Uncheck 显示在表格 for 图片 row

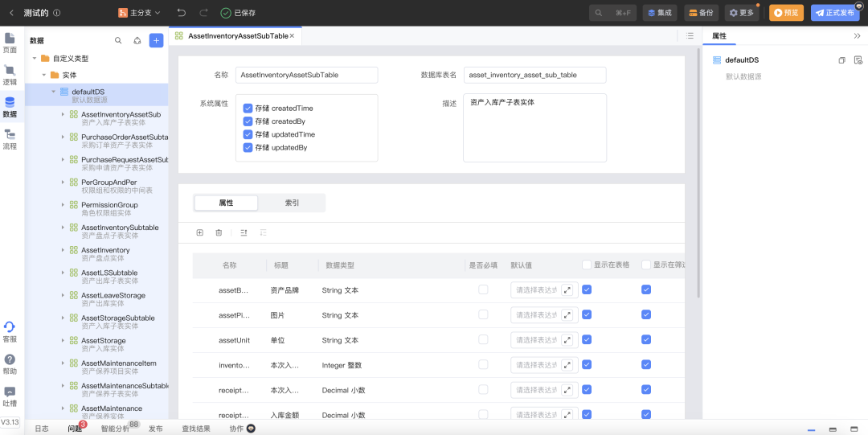pyautogui.click(x=587, y=314)
